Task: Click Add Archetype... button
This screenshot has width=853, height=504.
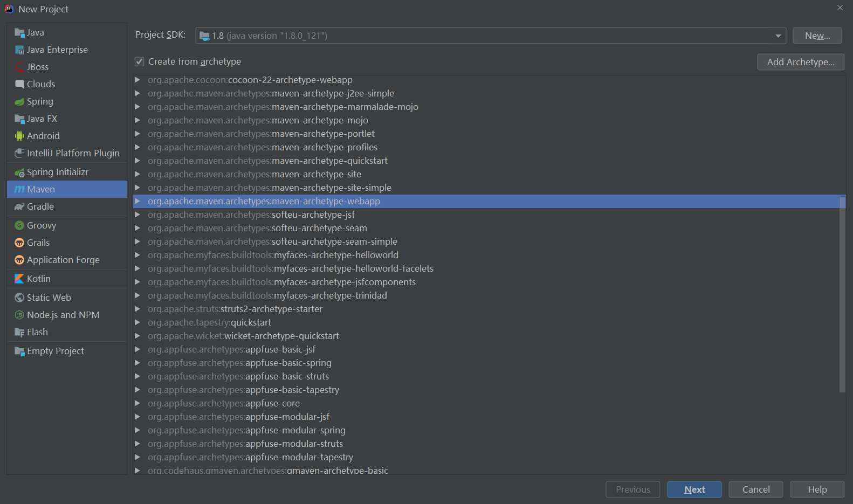Action: coord(801,62)
